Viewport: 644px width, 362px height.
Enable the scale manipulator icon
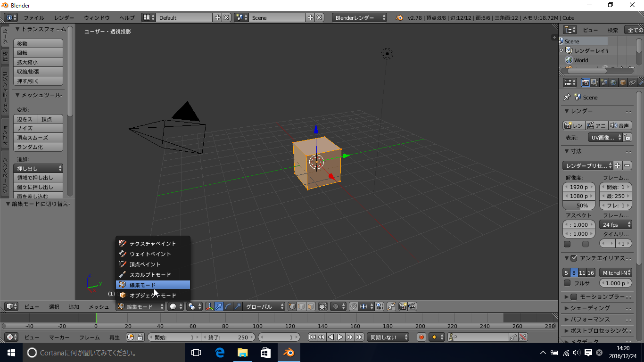click(x=238, y=306)
